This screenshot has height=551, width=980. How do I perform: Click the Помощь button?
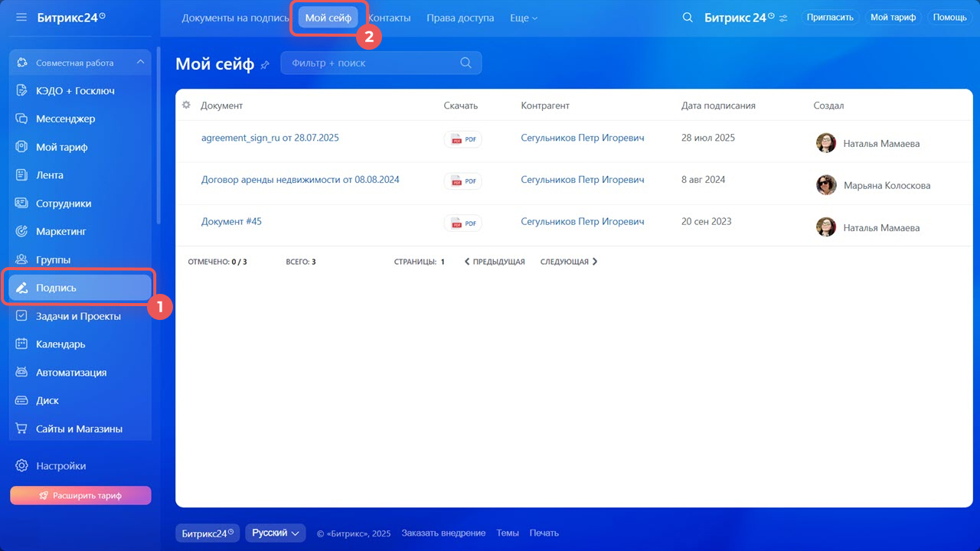pos(949,18)
